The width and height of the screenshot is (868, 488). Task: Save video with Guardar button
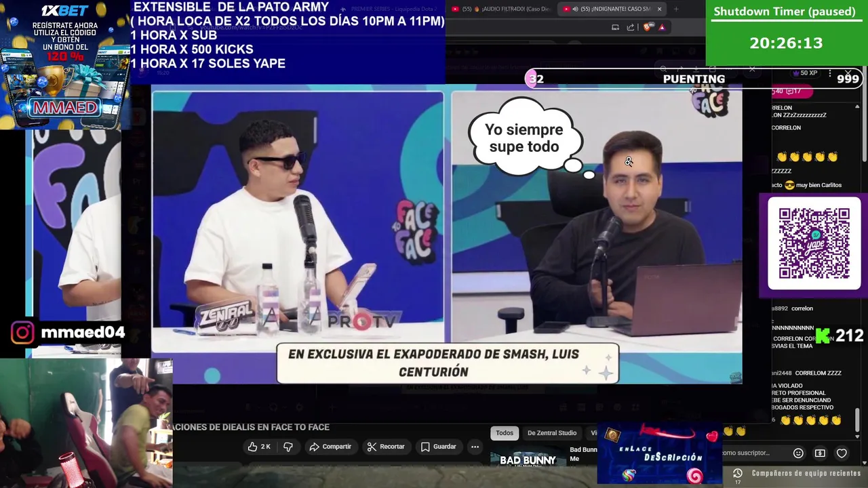click(438, 447)
